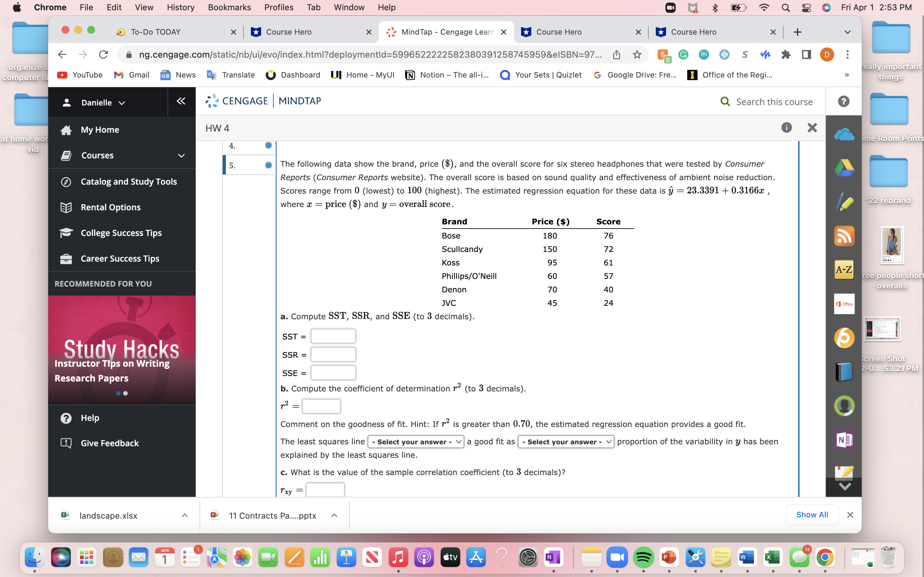Open the OneDrive cloud app icon
The width and height of the screenshot is (924, 577).
844,135
